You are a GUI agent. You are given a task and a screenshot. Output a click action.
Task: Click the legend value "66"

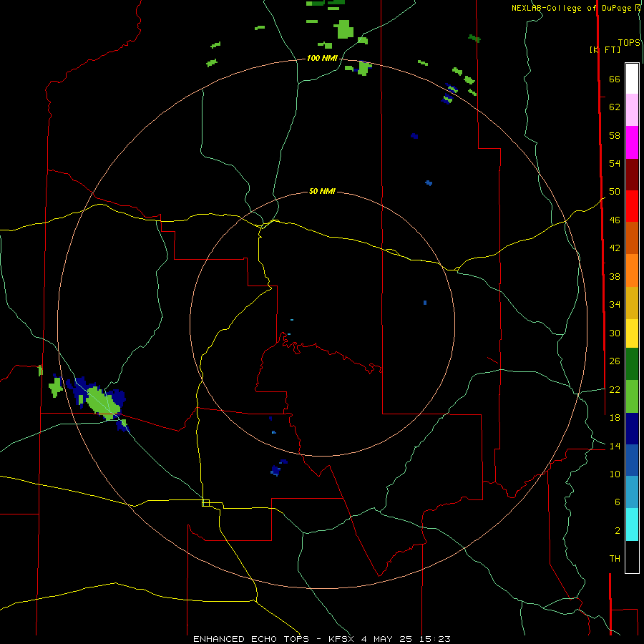[615, 79]
